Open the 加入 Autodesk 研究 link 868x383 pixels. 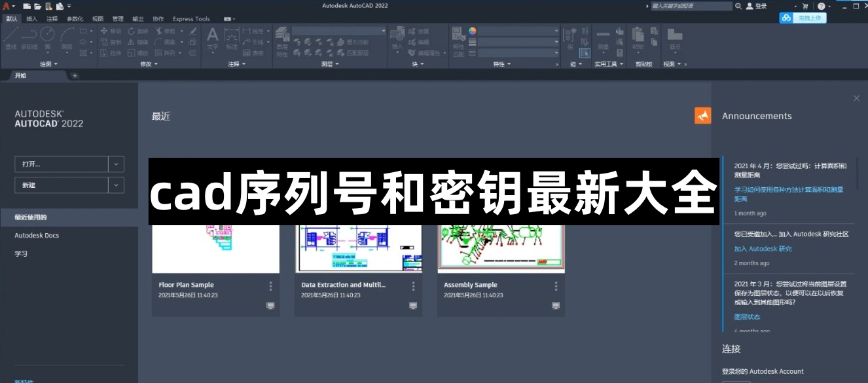tap(763, 249)
